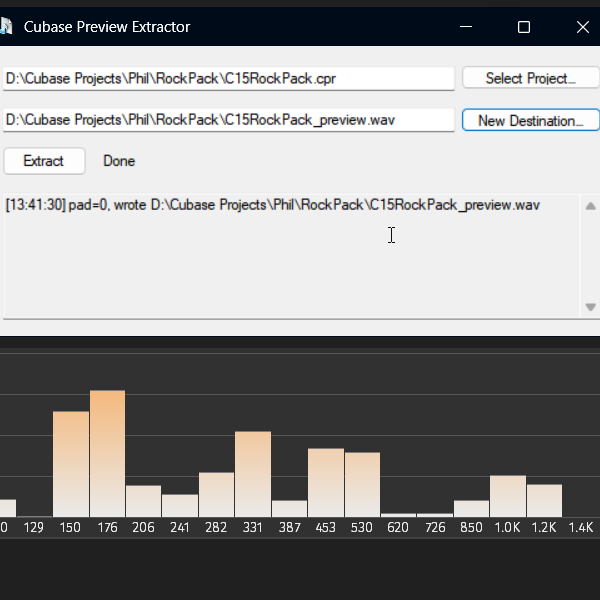Click the Done status label
Viewport: 600px width, 600px height.
pyautogui.click(x=119, y=161)
